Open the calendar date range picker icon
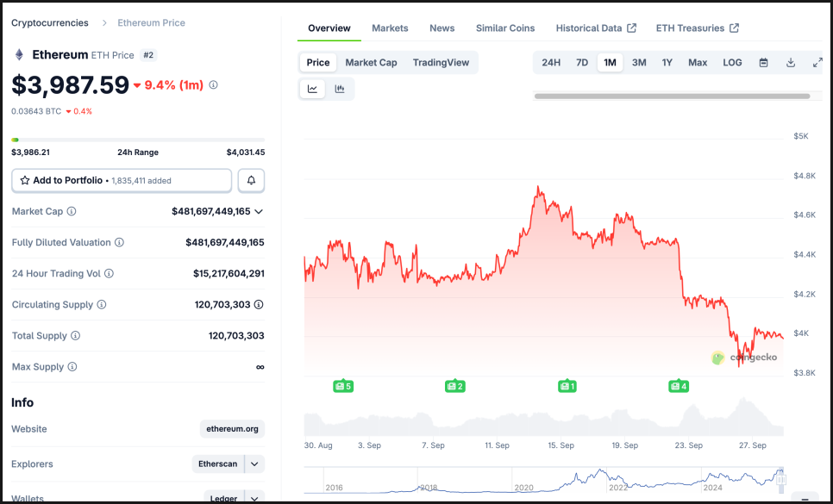 tap(763, 63)
